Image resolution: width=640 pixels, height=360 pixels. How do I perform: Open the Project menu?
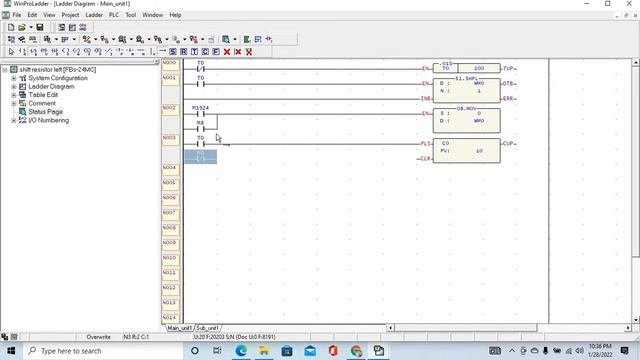[x=70, y=15]
